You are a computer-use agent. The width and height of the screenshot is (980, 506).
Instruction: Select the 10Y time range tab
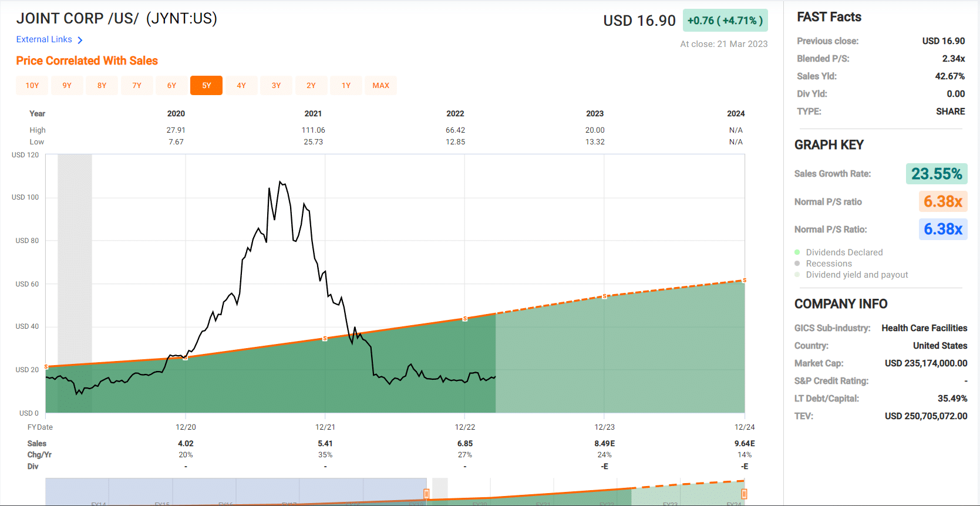tap(32, 86)
